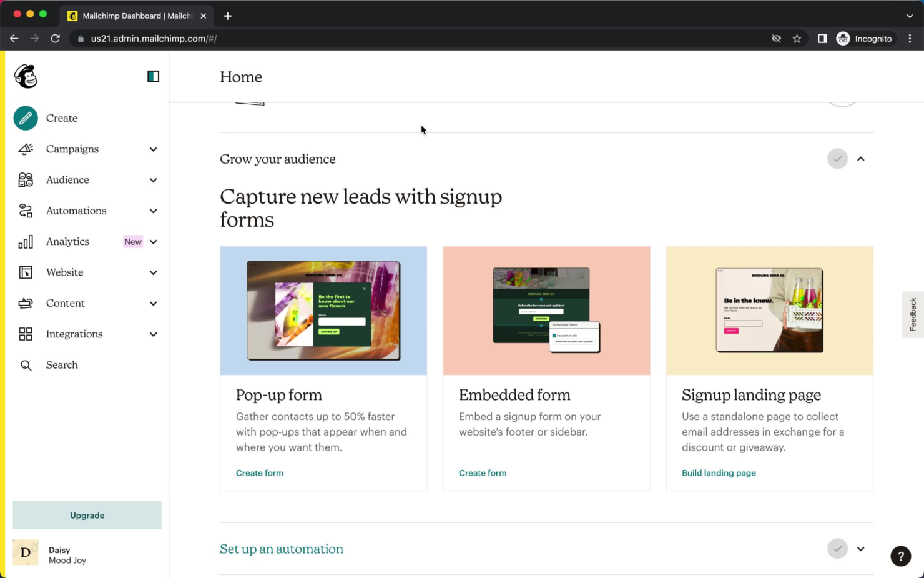Click the Create pencil icon
The height and width of the screenshot is (578, 924).
coord(26,118)
